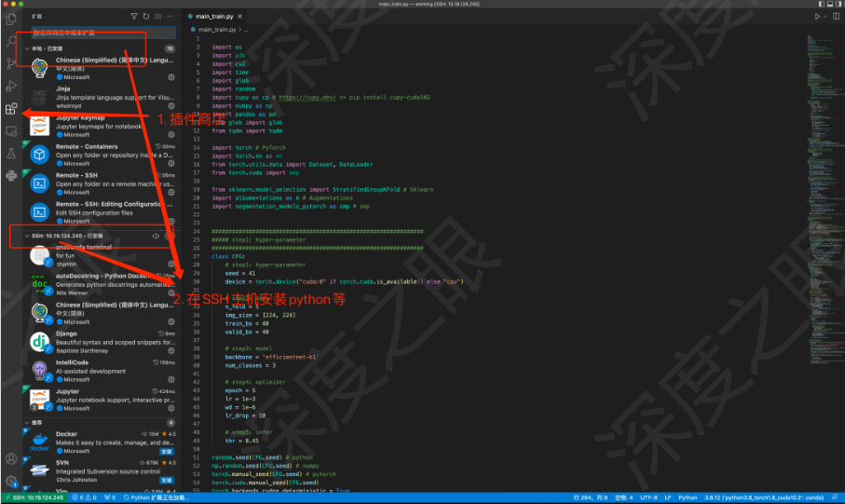The image size is (845, 504).
Task: Run the Python file with the play button
Action: [x=817, y=16]
